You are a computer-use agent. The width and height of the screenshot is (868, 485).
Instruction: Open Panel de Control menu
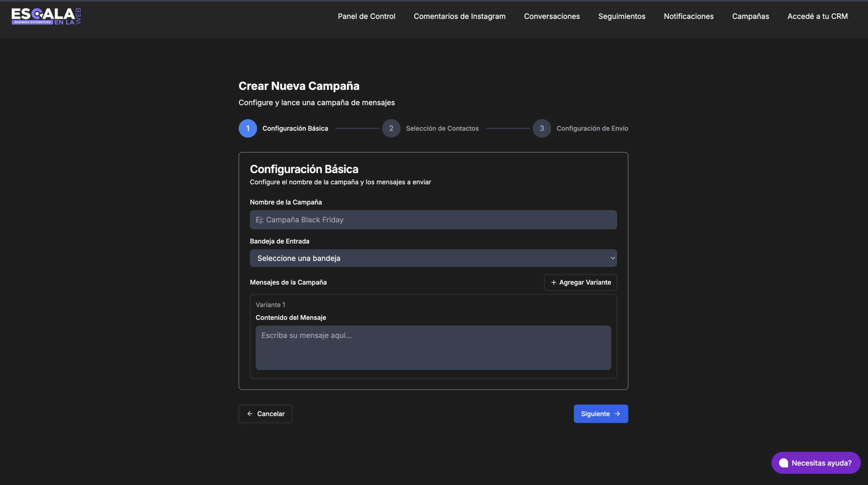click(366, 16)
